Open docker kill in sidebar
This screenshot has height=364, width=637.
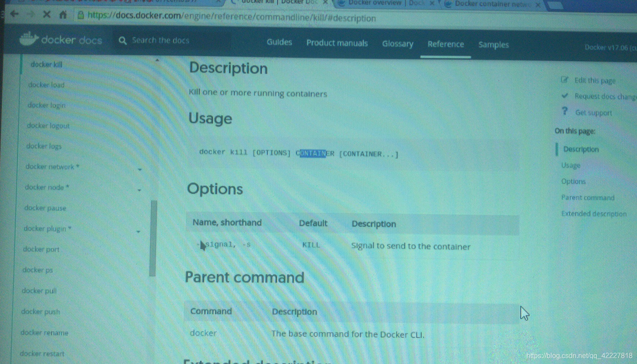[47, 64]
